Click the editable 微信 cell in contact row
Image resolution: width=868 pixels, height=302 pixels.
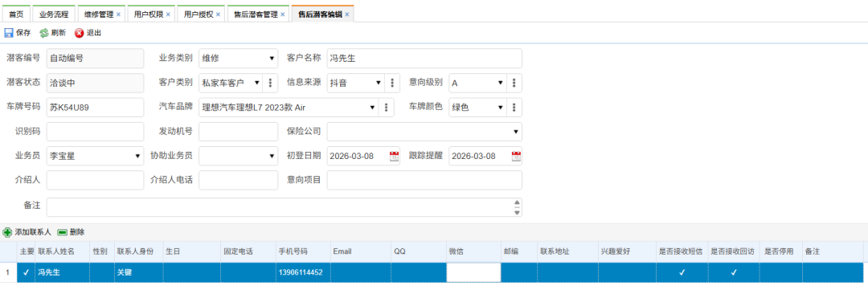[x=473, y=272]
